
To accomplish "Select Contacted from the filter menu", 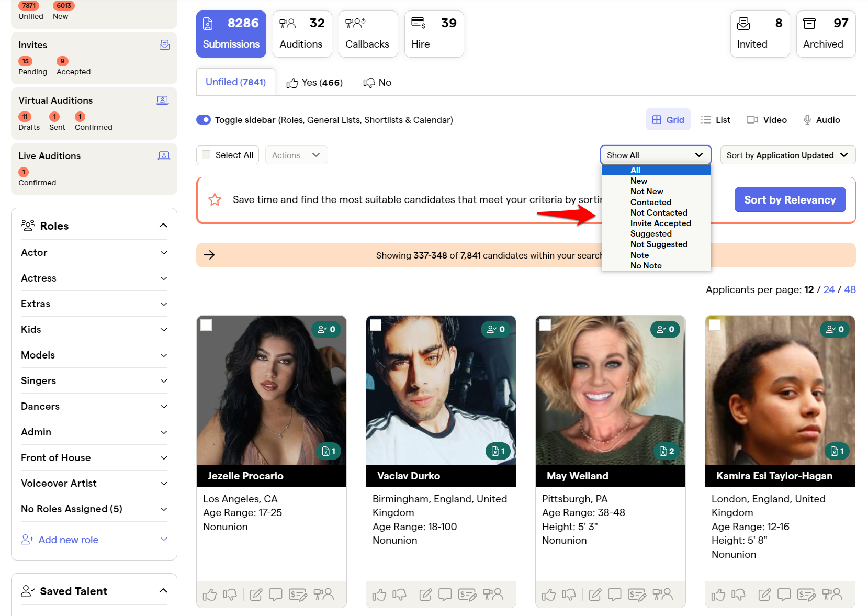I will coord(650,202).
